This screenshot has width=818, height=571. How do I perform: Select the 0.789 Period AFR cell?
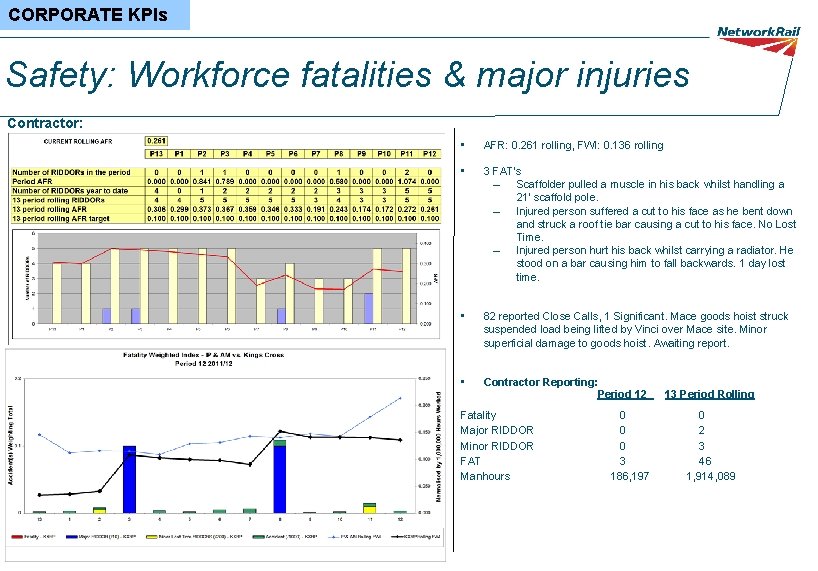click(224, 181)
